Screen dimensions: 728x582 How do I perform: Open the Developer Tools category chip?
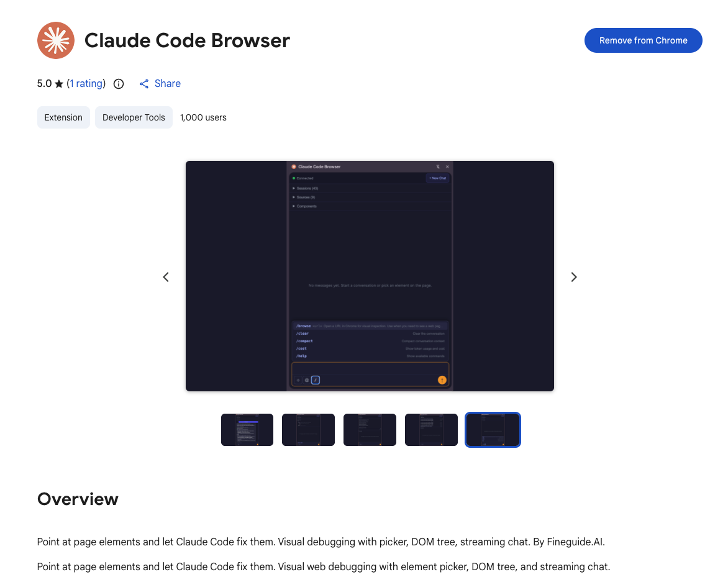click(x=134, y=117)
